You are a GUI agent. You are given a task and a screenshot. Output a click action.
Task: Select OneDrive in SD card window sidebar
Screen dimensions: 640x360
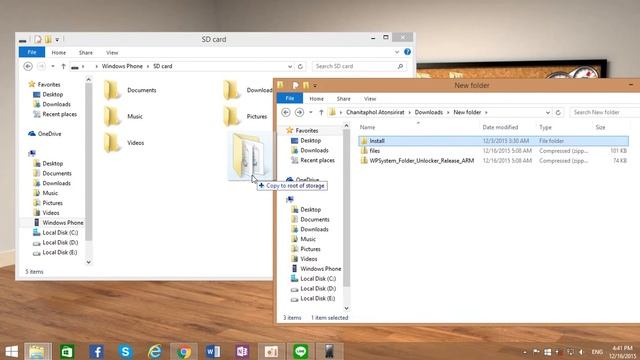point(45,134)
